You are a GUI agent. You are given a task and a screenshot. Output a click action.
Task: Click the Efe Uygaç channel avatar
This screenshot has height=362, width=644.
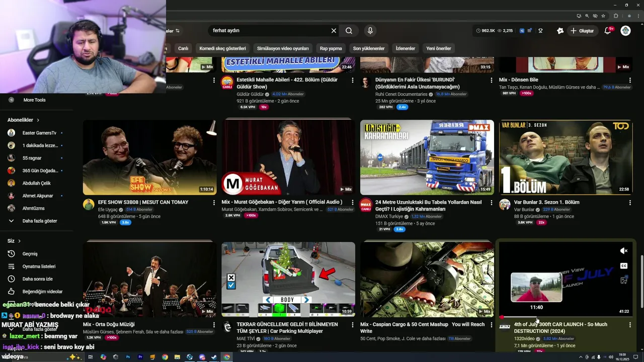pos(89,205)
